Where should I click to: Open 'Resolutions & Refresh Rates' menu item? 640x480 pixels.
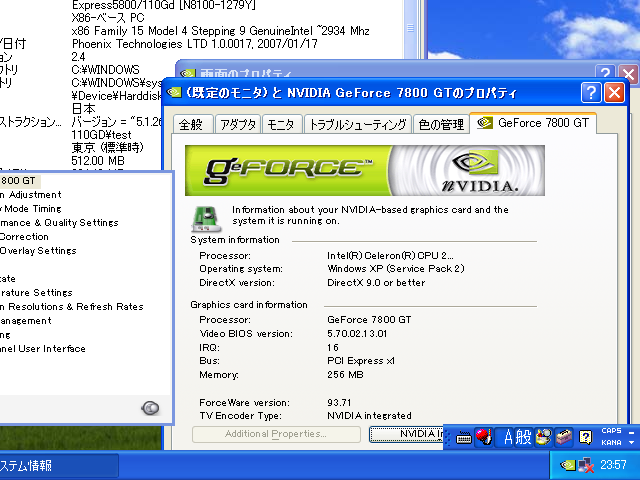coord(71,307)
